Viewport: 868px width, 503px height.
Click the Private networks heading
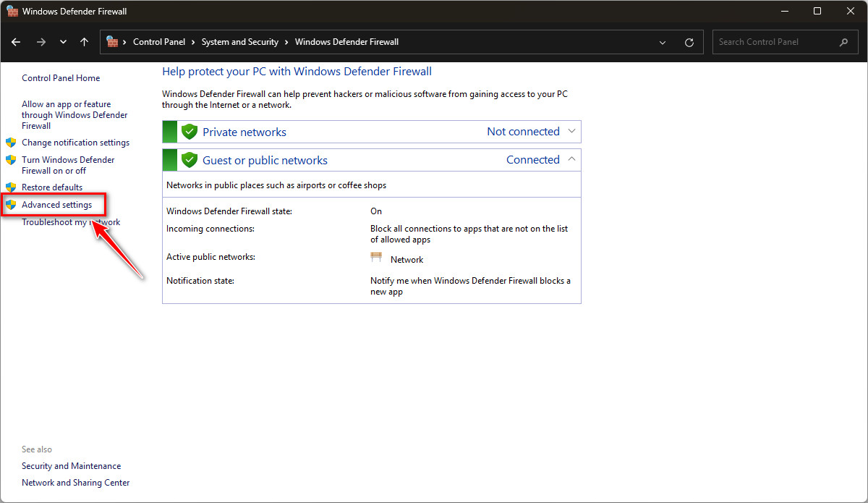pos(244,132)
